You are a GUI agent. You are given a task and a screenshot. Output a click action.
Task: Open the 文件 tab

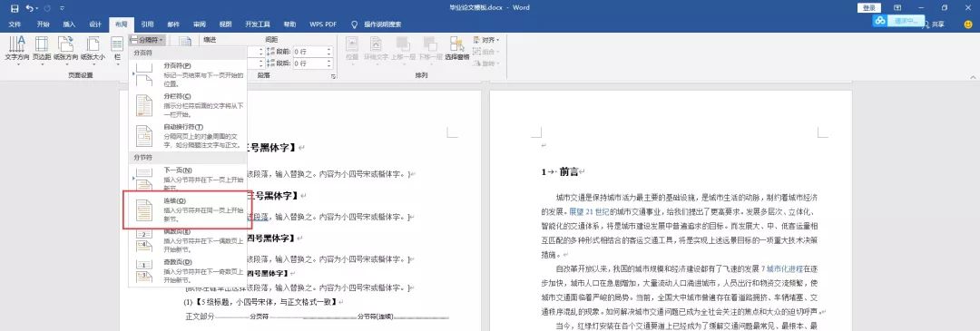(15, 24)
